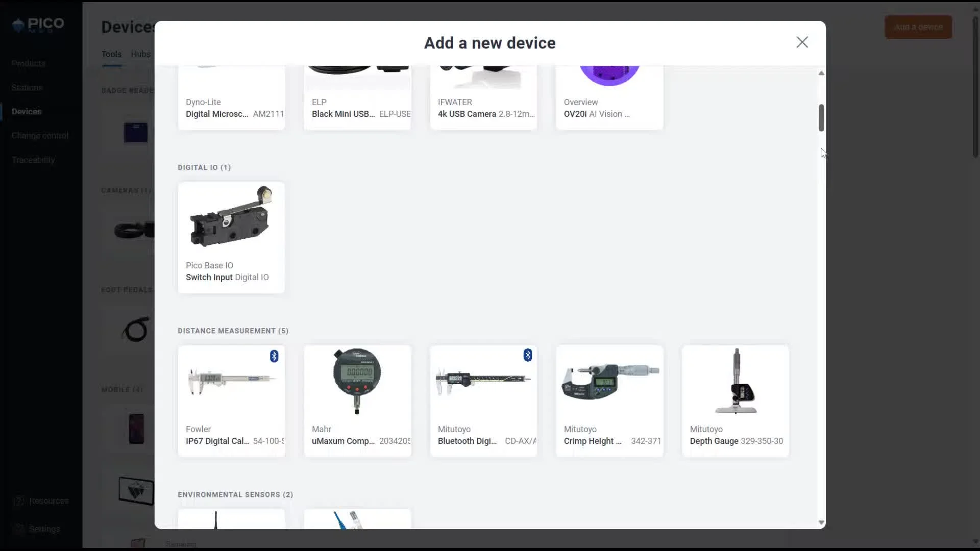
Task: Click the Pico MES logo in sidebar
Action: pos(38,25)
